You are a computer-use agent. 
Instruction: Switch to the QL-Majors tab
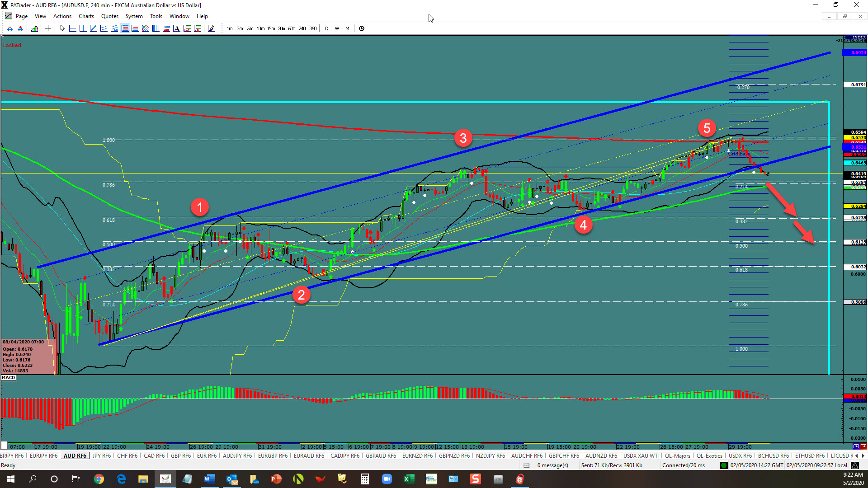click(677, 456)
